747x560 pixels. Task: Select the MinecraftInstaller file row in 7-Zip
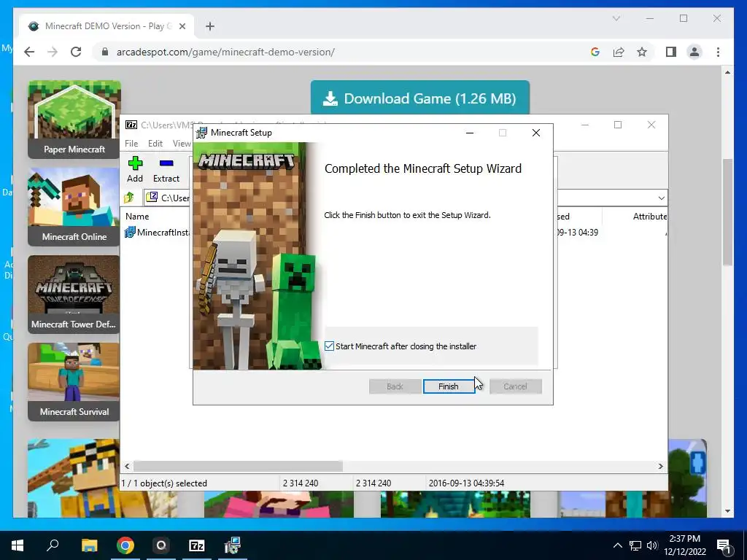(x=158, y=233)
